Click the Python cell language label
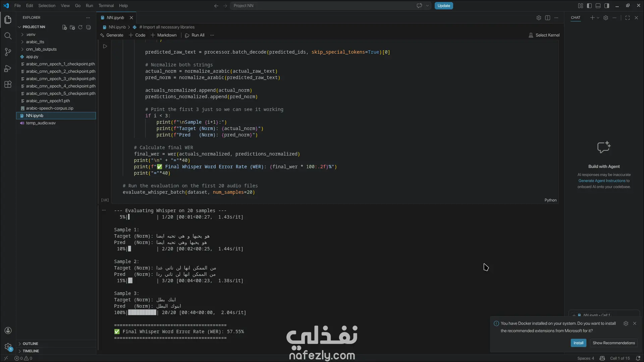 coord(550,200)
